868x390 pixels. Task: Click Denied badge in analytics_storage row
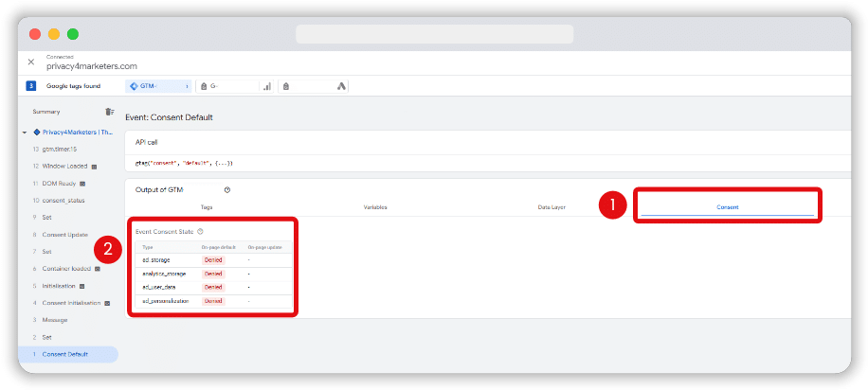pyautogui.click(x=213, y=274)
